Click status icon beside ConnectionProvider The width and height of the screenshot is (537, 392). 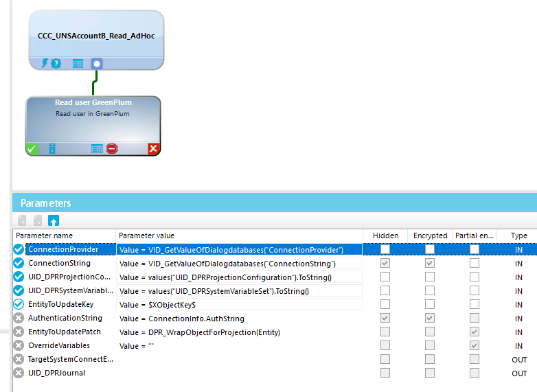(19, 250)
